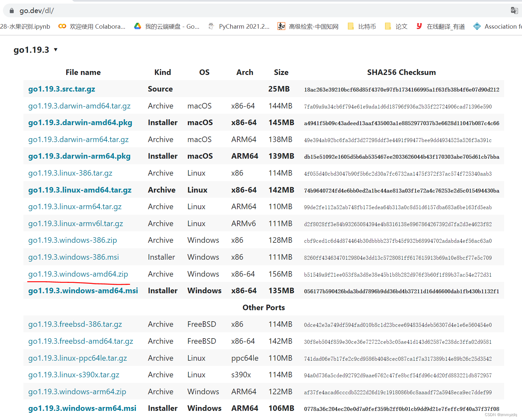522x420 pixels.
Task: Click the 156MB size cell
Action: pos(280,274)
